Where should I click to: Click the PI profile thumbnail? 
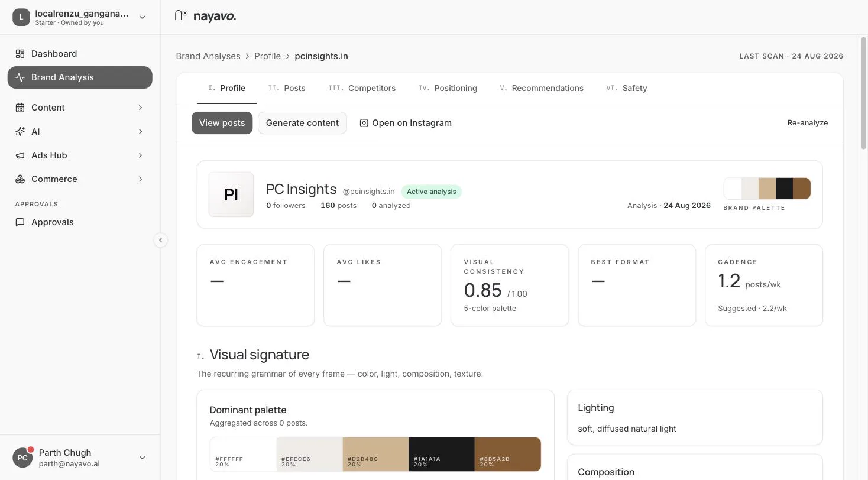231,194
